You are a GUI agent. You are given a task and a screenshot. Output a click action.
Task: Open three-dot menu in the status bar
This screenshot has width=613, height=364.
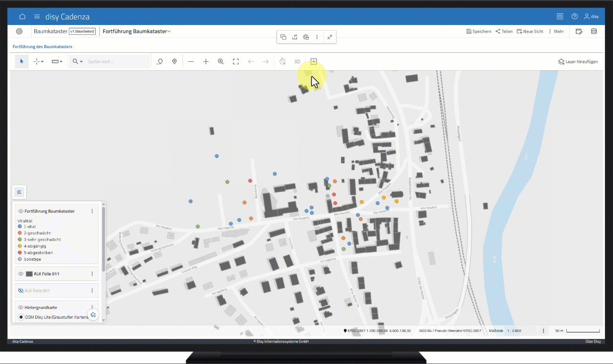(x=544, y=331)
